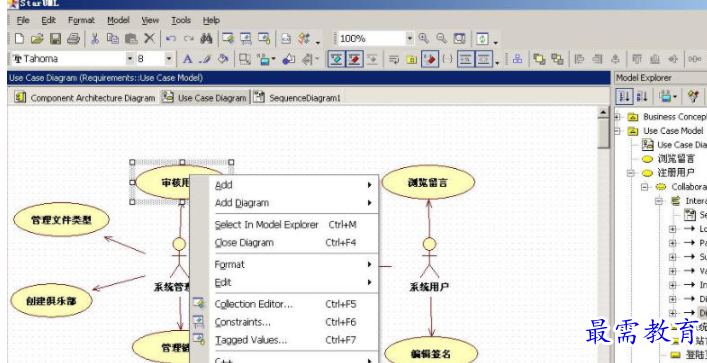Open the Tools menu
The image size is (707, 363).
[x=181, y=20]
